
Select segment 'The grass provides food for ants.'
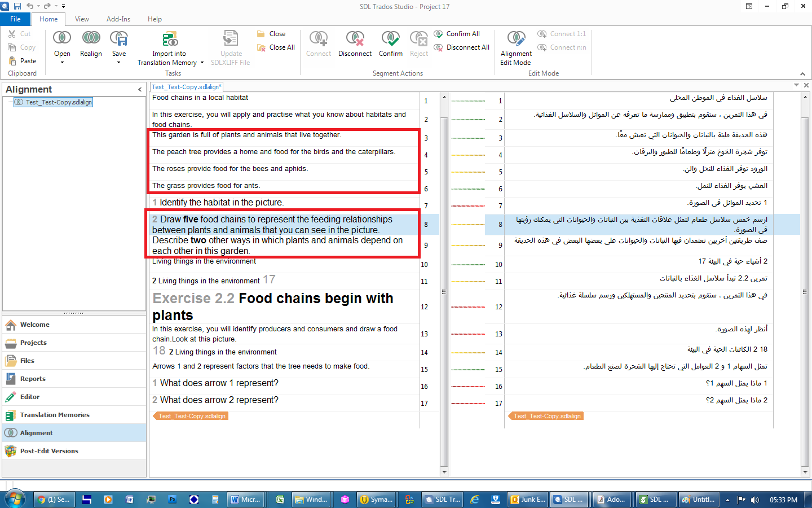[x=206, y=186]
